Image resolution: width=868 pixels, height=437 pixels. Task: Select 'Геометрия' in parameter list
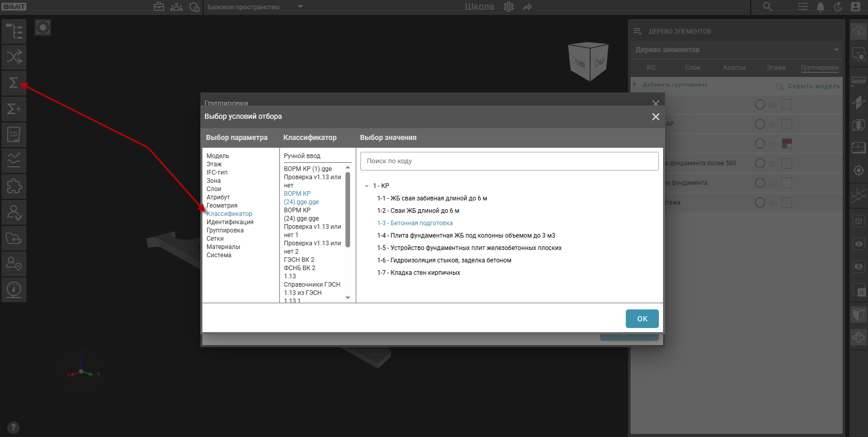click(222, 206)
